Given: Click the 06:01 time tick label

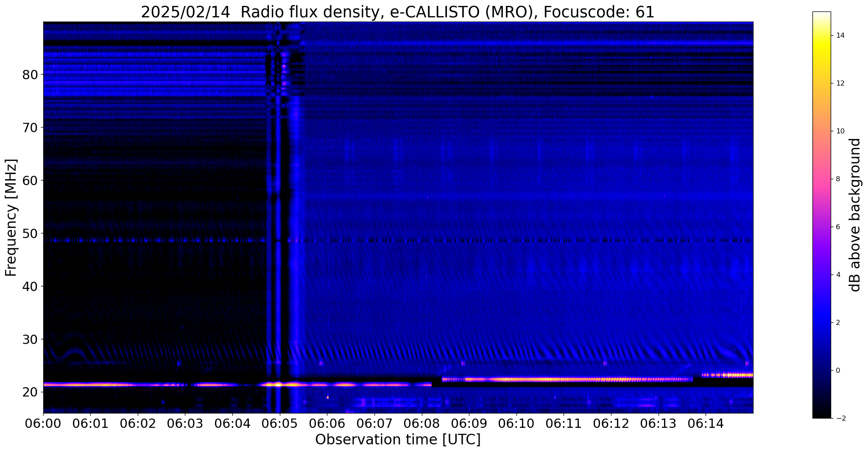Looking at the screenshot, I should [90, 423].
